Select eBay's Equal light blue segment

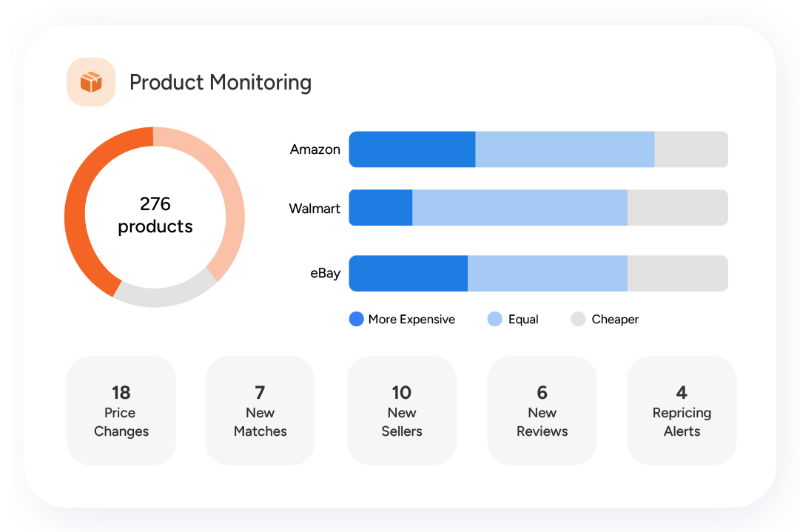tap(548, 273)
